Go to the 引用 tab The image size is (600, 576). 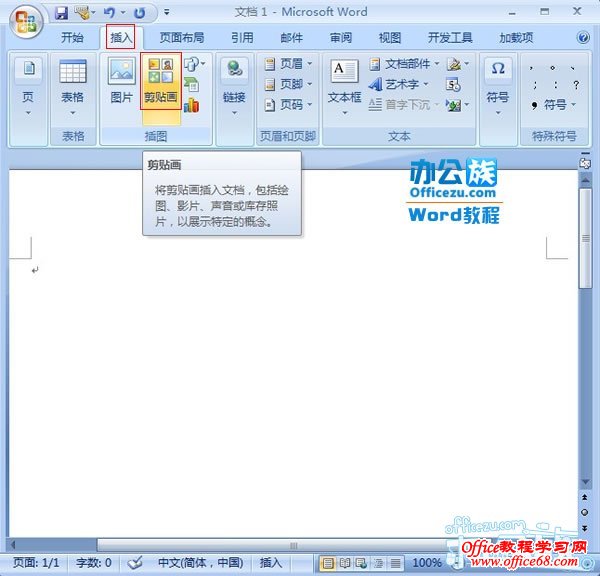(242, 38)
